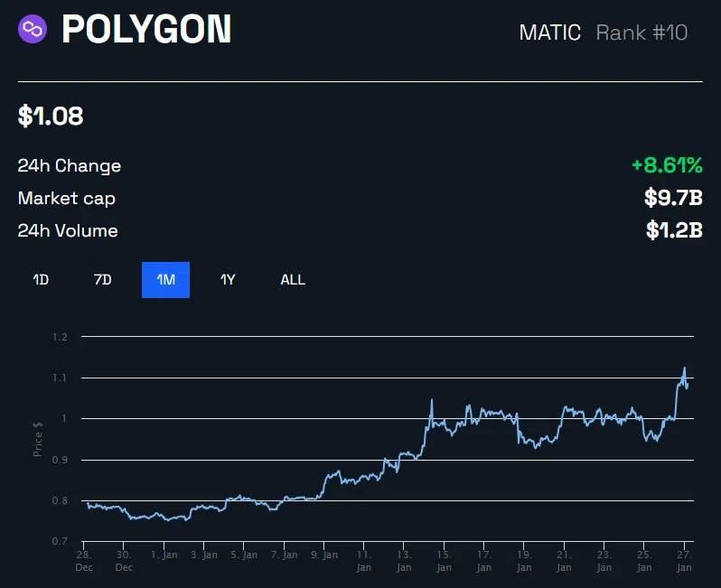Viewport: 721px width, 588px height.
Task: Click the 0.9 y-axis label
Action: click(x=60, y=460)
